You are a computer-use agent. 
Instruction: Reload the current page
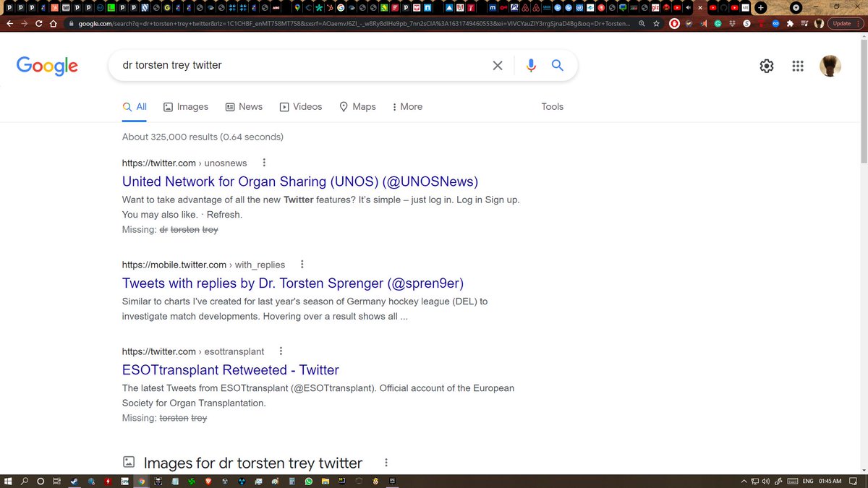(38, 23)
